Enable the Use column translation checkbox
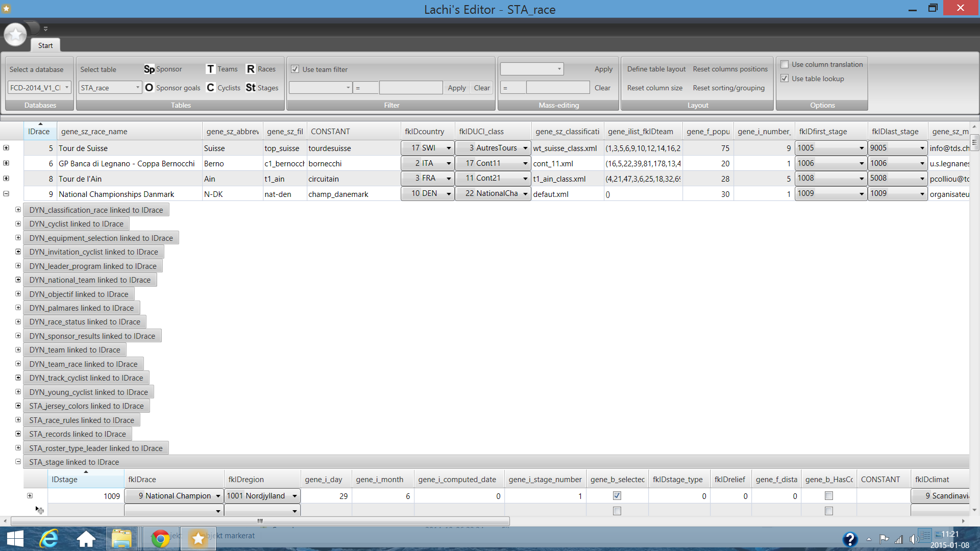 coord(785,64)
